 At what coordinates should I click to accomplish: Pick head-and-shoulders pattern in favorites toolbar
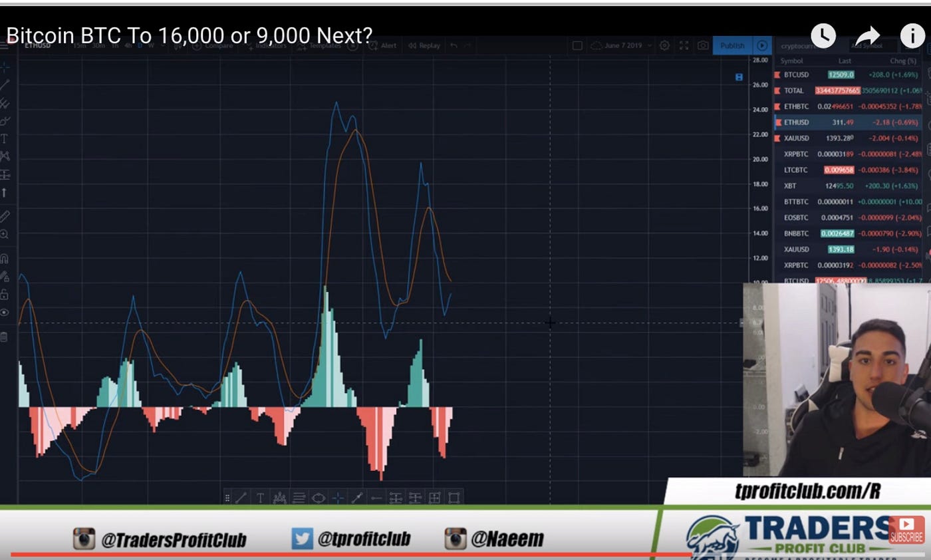[x=279, y=497]
